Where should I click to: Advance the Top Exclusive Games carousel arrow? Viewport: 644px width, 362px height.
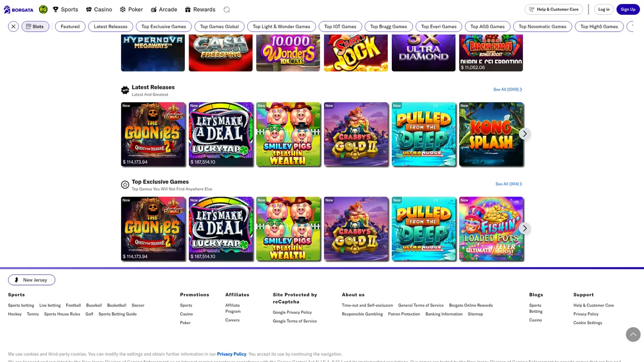click(525, 228)
